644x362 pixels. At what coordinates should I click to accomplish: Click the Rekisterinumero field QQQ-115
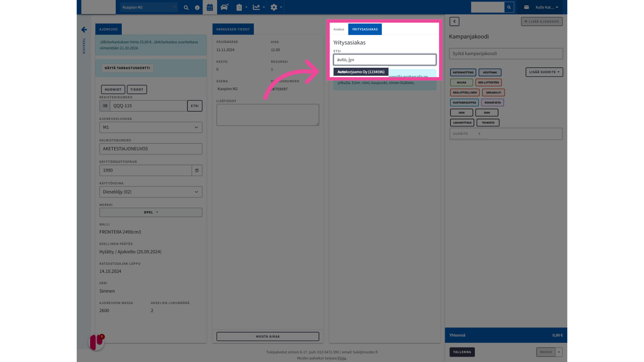click(x=149, y=106)
